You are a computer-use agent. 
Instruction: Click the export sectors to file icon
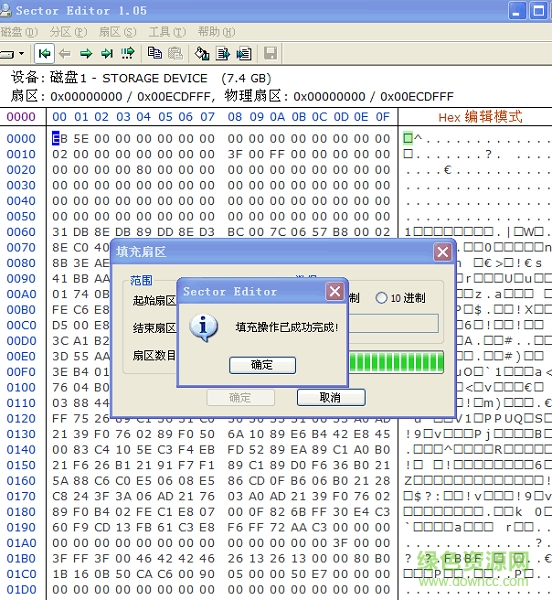(223, 54)
